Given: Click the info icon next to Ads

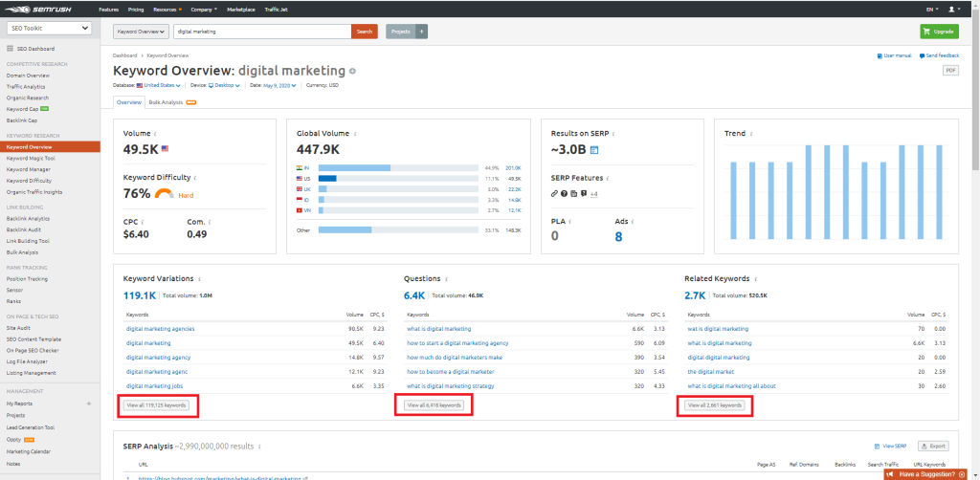Looking at the screenshot, I should pos(633,222).
